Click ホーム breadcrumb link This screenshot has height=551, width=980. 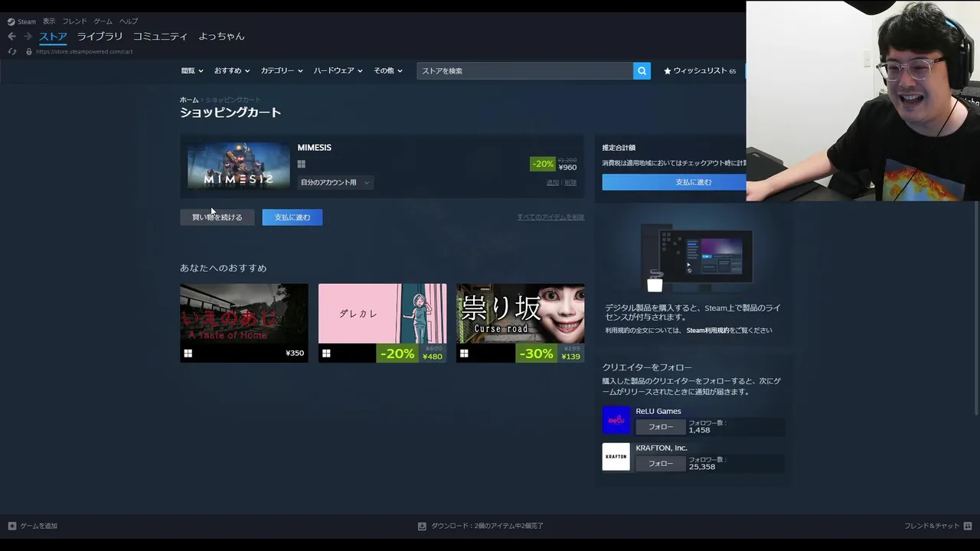pos(189,100)
